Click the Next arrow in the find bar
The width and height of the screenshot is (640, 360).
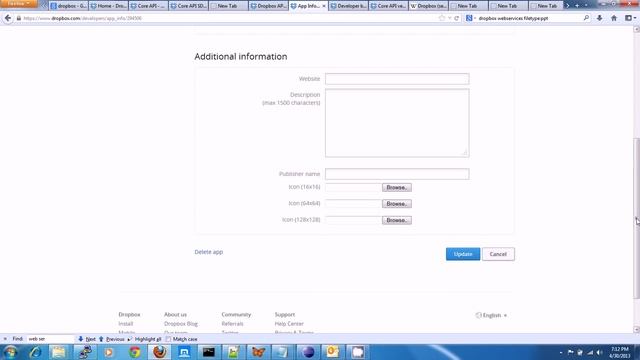click(87, 339)
